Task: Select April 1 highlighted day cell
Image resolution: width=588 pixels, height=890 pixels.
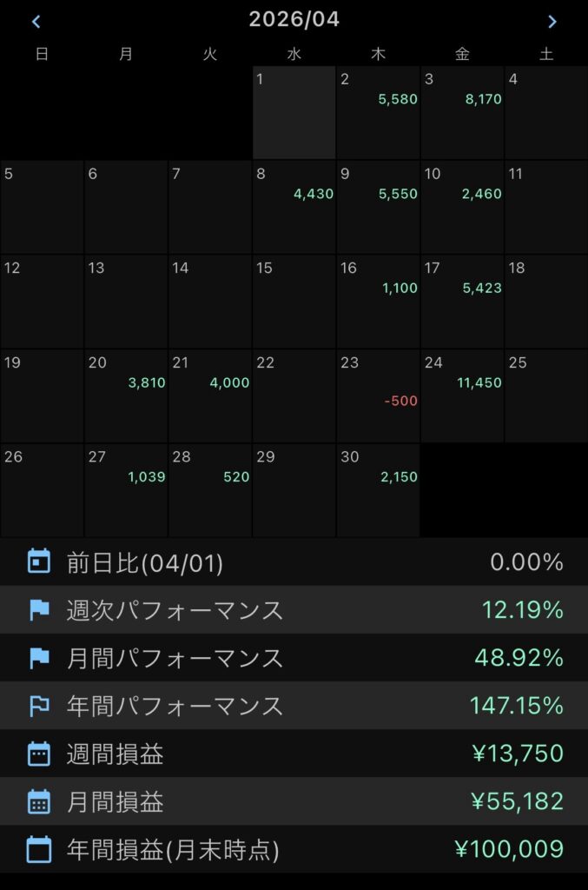Action: click(294, 112)
